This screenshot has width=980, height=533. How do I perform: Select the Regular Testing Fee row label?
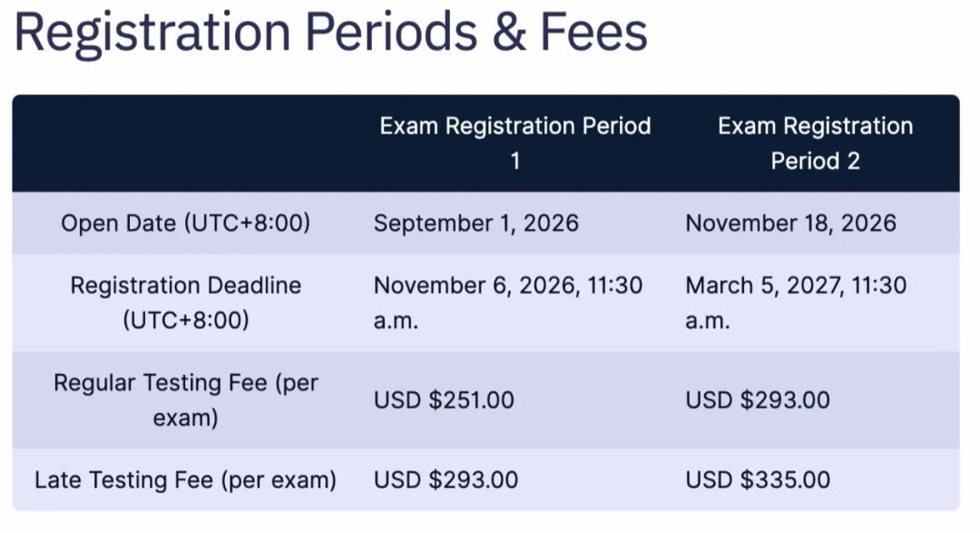click(x=186, y=400)
